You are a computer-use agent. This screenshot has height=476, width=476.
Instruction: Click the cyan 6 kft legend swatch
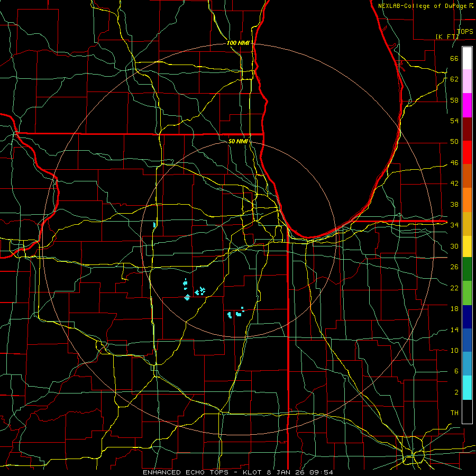467,388
